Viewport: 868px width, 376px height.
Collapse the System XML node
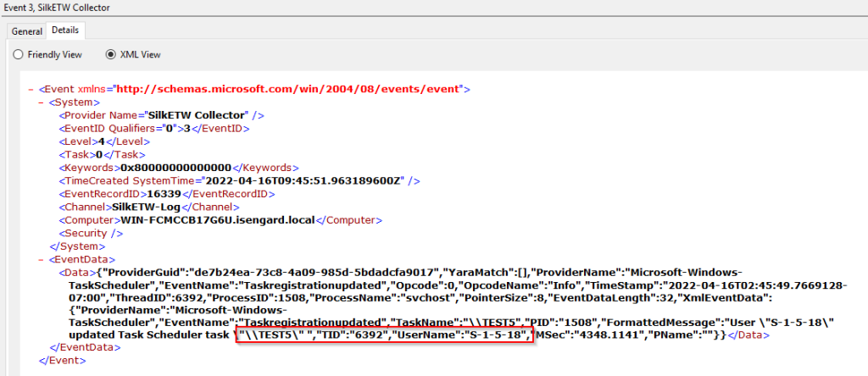click(41, 102)
